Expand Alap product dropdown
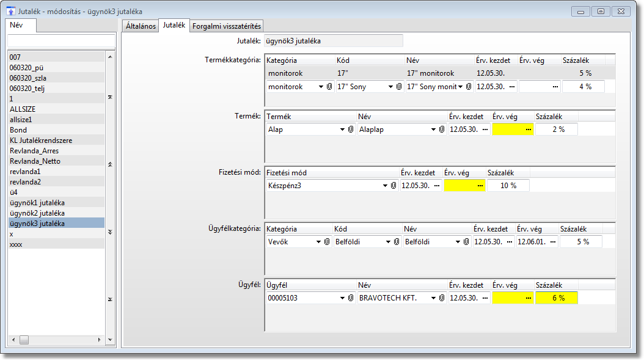 point(342,129)
